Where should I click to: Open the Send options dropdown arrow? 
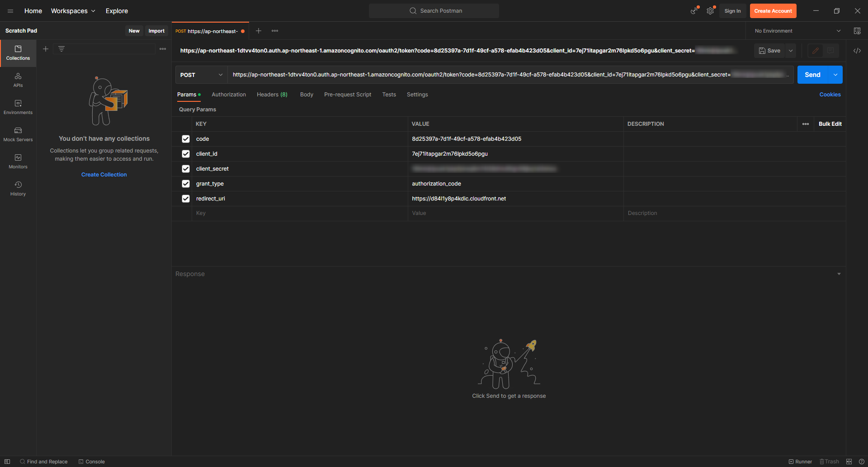835,75
